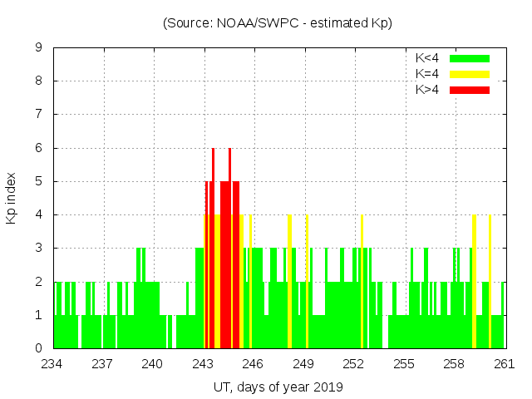Image resolution: width=532 pixels, height=399 pixels.
Task: Click the yellow bar just after day 249
Action: click(307, 283)
